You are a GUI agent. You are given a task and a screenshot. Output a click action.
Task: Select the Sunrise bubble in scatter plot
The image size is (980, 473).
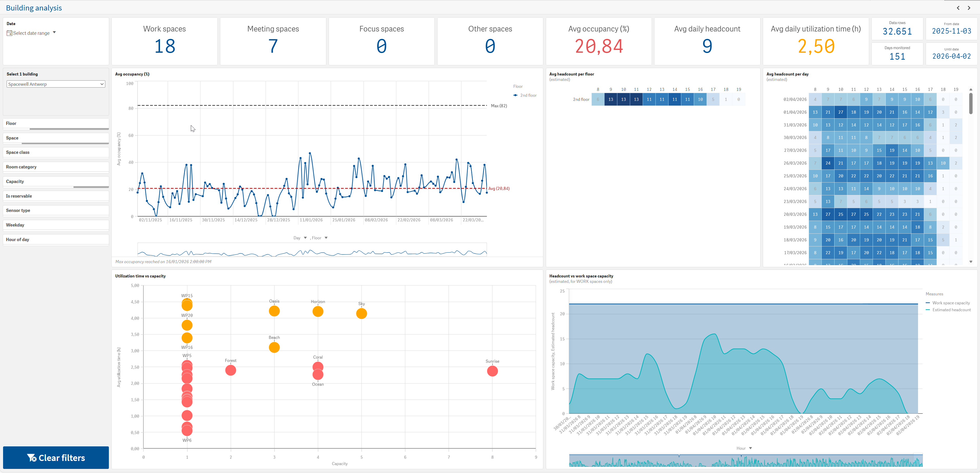pyautogui.click(x=492, y=371)
